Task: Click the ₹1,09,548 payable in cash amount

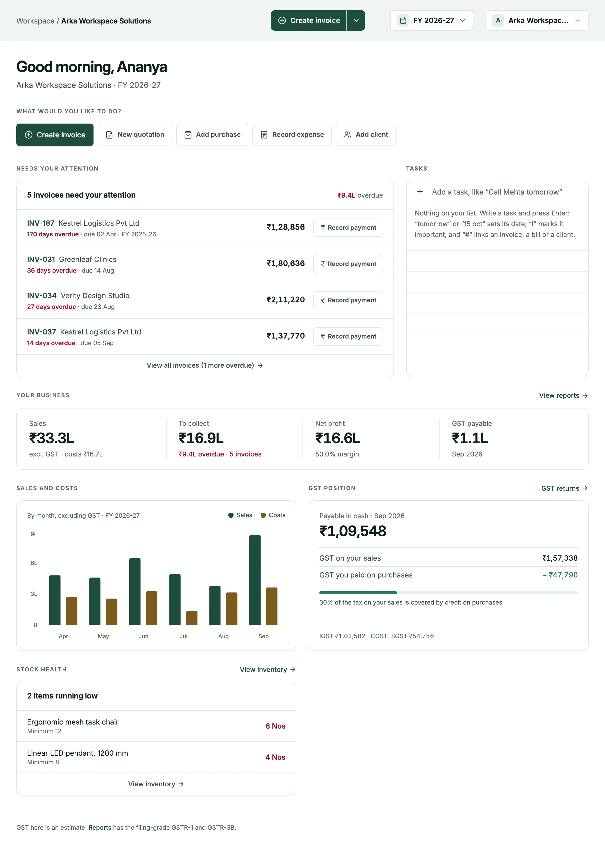Action: (353, 531)
